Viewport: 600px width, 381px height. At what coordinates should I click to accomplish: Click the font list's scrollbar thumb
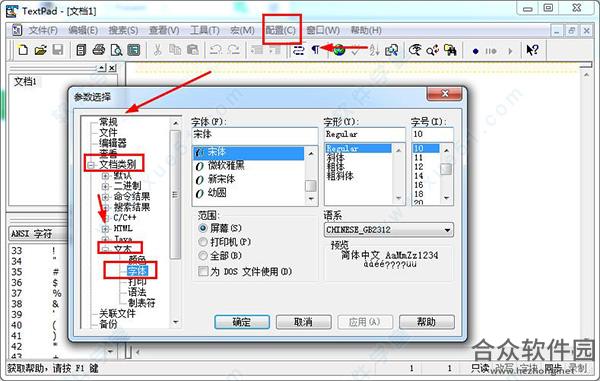click(310, 186)
